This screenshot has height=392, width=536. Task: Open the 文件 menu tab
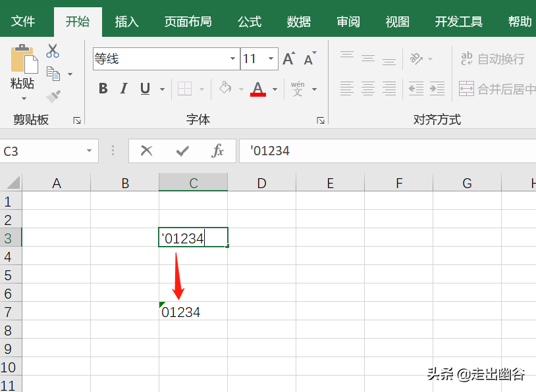click(23, 22)
